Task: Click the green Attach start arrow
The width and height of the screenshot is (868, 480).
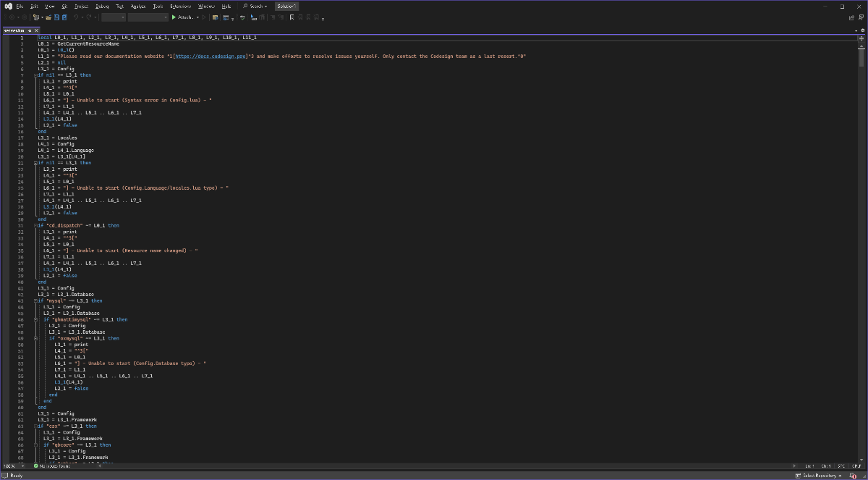Action: [174, 17]
